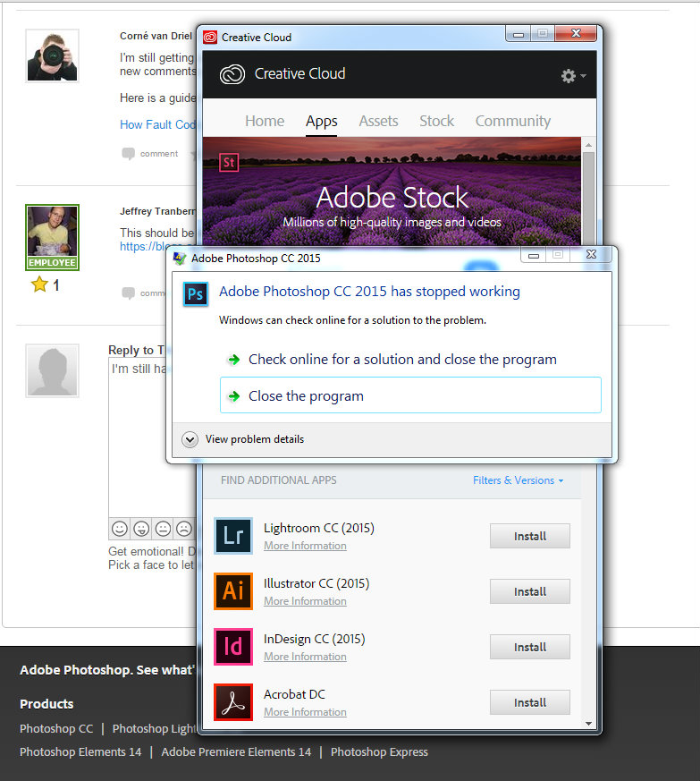This screenshot has height=781, width=700.
Task: Minimize the Photoshop error dialog
Action: tap(534, 255)
